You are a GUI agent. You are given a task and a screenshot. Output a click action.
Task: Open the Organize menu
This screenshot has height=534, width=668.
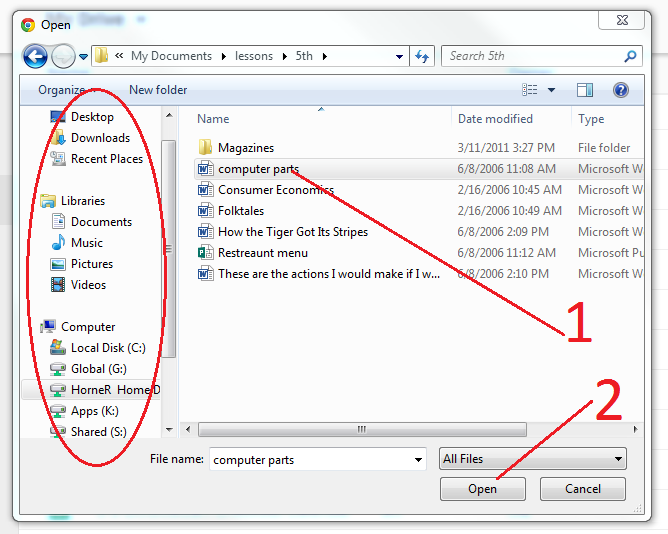coord(66,90)
